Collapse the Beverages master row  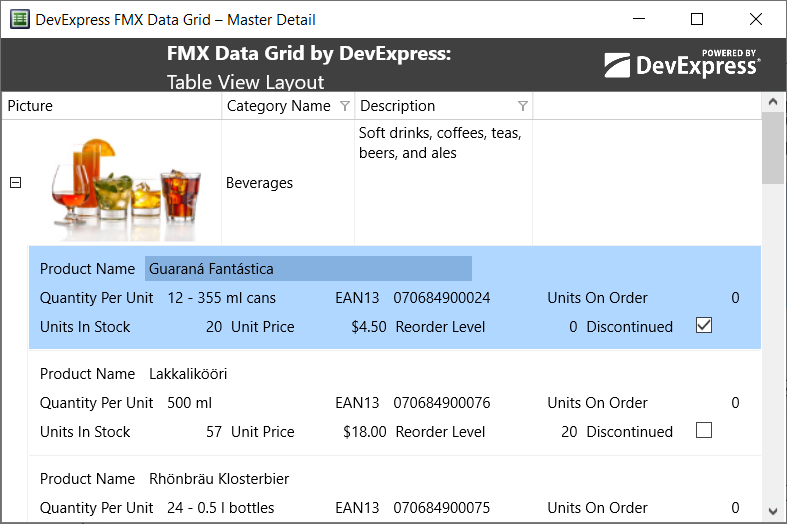pos(16,183)
